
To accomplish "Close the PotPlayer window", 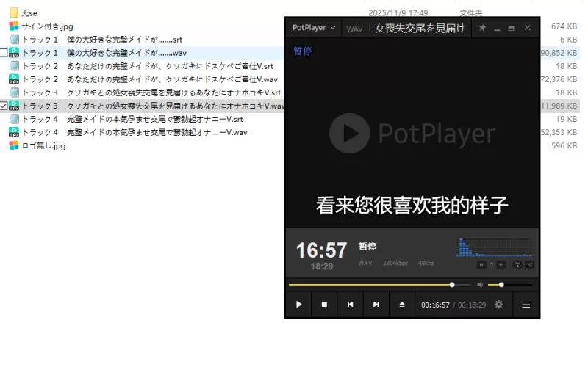I will tap(527, 28).
